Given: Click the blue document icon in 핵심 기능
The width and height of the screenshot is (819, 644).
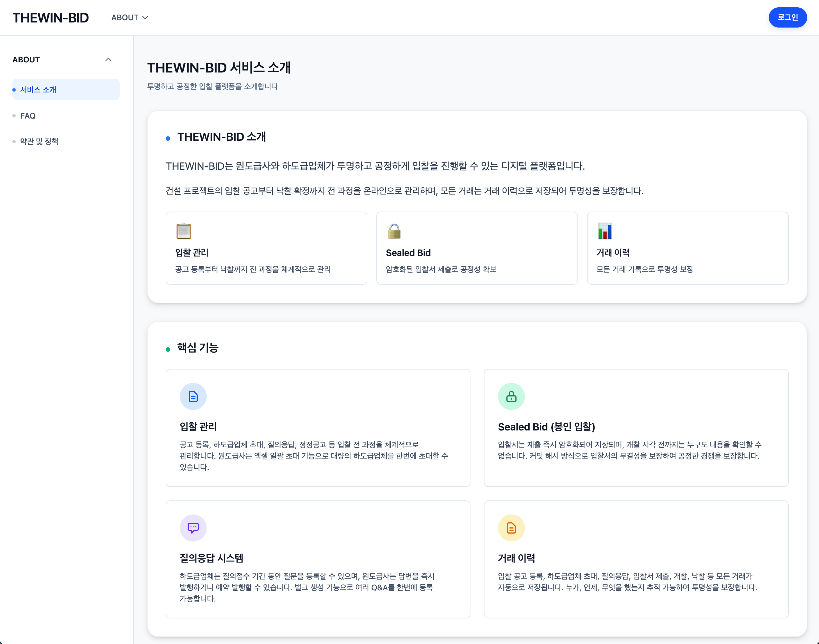Looking at the screenshot, I should (x=193, y=396).
